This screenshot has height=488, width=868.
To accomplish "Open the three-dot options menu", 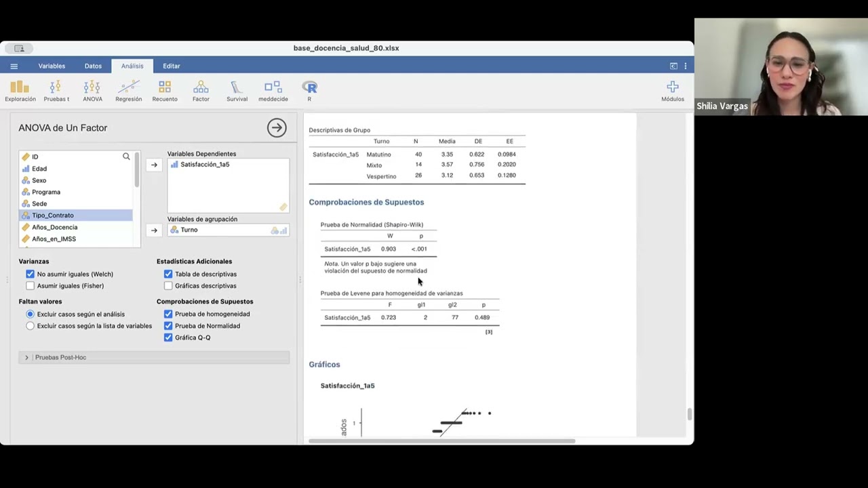I will [686, 66].
